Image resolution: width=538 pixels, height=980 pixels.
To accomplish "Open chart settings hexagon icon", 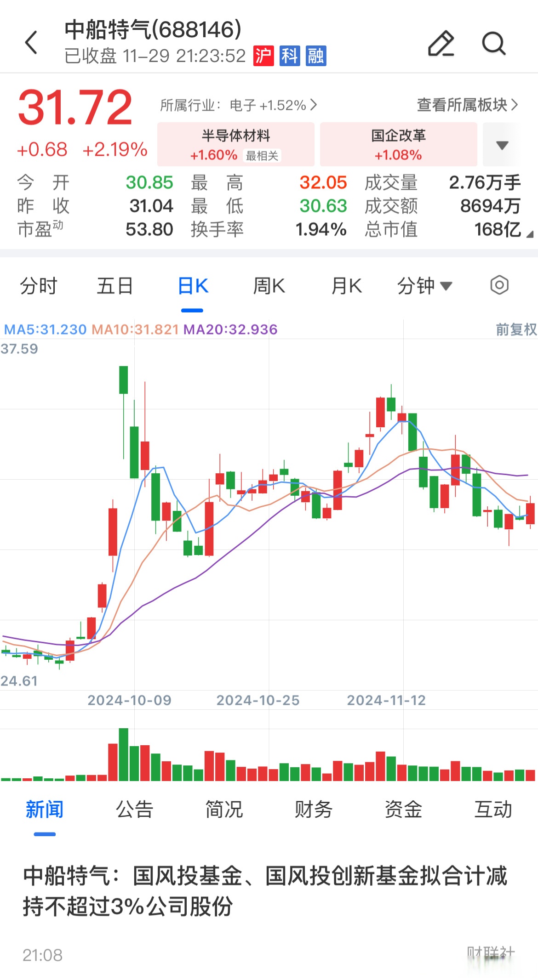I will (499, 285).
